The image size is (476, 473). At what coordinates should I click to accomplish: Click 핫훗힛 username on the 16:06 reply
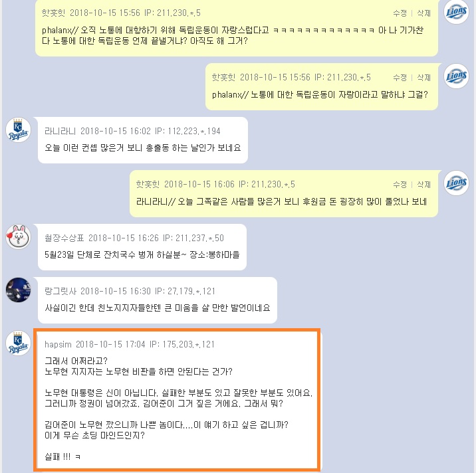[x=148, y=184]
